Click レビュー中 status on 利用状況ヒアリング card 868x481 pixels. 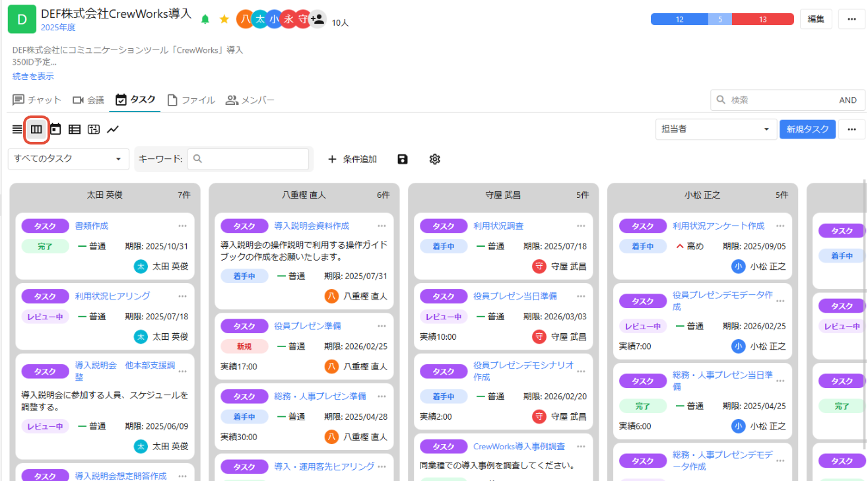[45, 317]
